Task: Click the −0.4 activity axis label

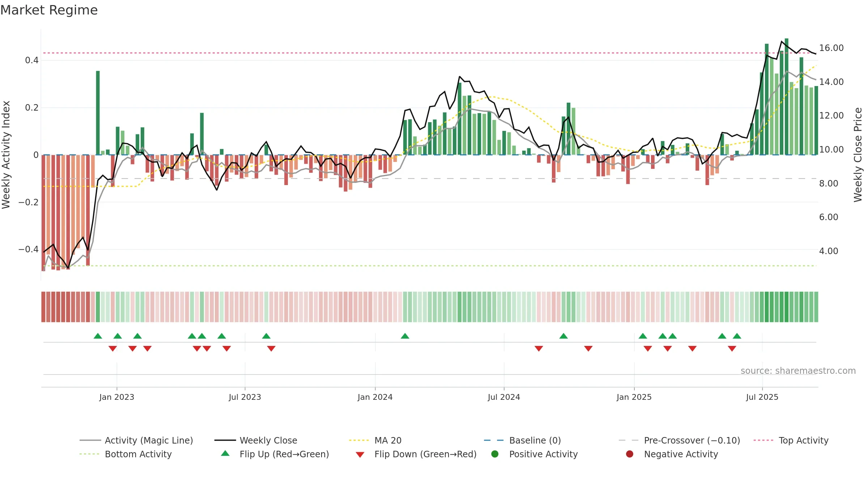Action: (x=29, y=249)
